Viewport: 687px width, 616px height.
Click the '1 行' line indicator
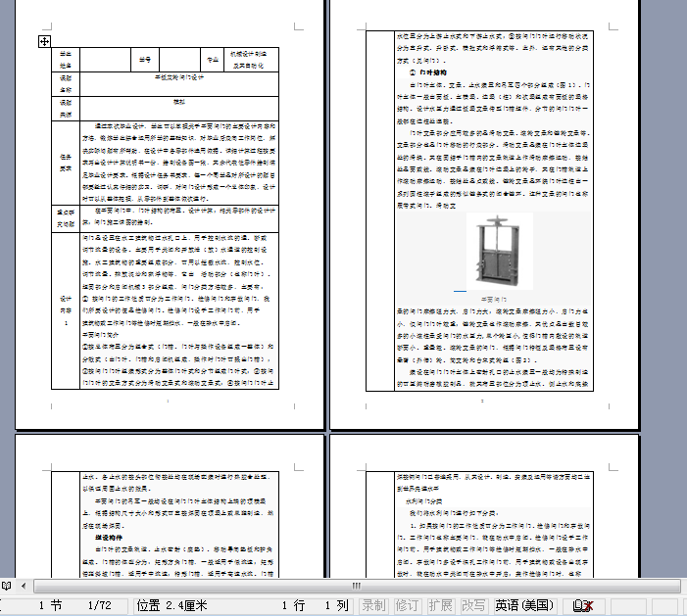coord(294,605)
